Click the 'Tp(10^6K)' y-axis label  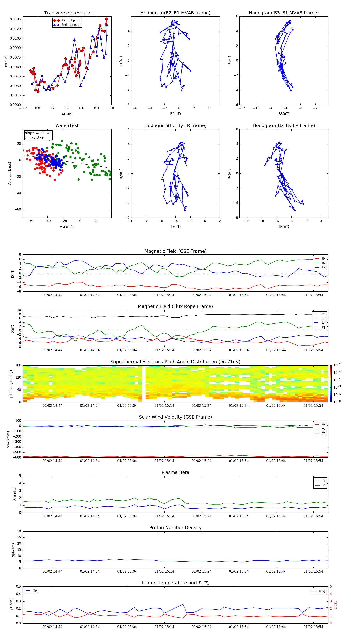11,605
